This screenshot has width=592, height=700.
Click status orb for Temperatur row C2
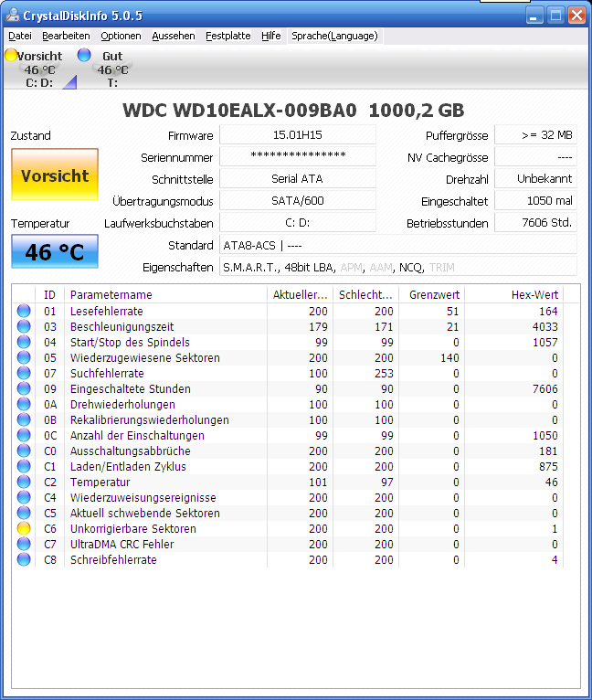coord(24,482)
